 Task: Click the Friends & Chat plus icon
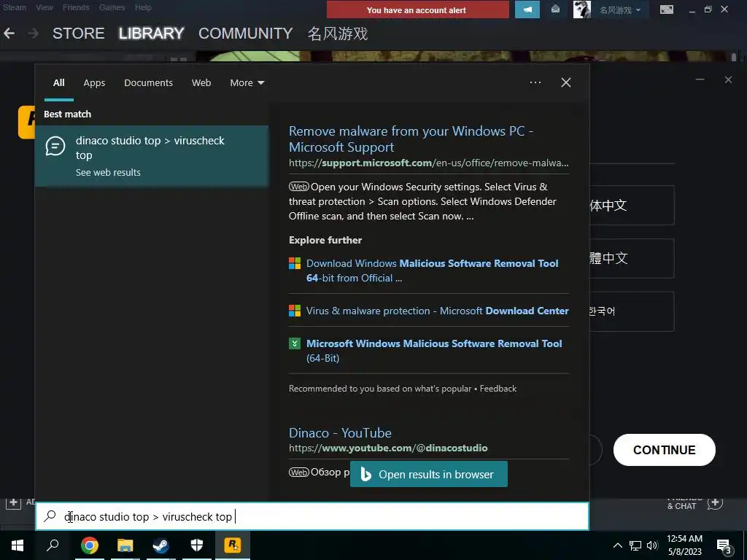point(715,502)
